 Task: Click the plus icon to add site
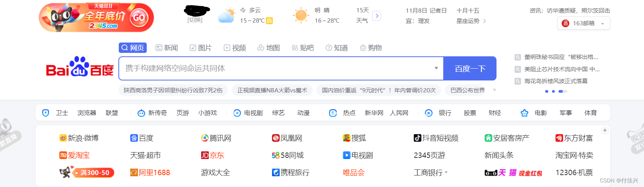point(605,130)
